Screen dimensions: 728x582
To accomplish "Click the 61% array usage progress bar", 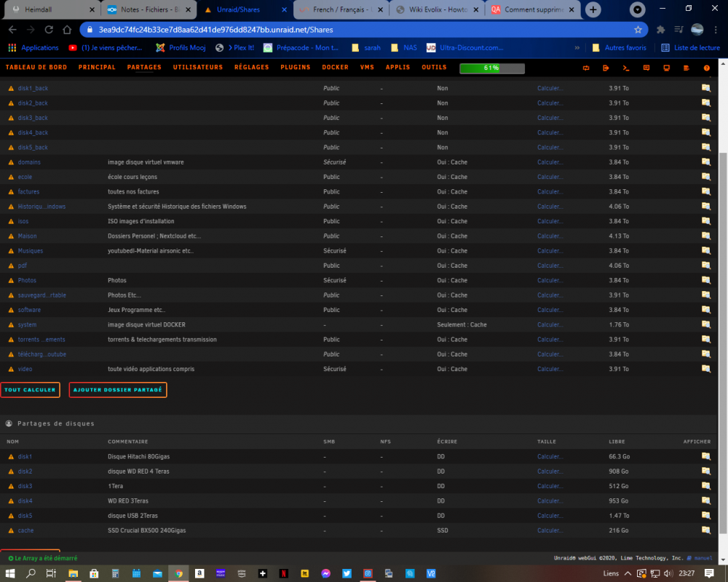I will point(491,68).
